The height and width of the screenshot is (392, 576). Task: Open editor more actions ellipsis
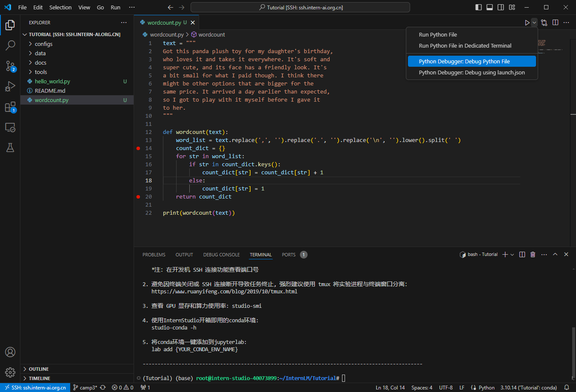pos(566,23)
